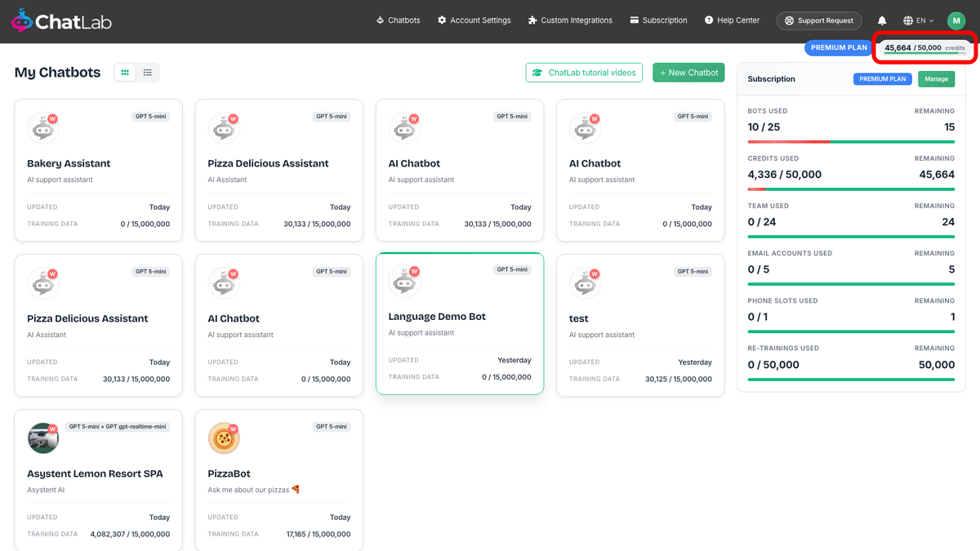Open the Bakery Assistant robot avatar

coord(43,128)
